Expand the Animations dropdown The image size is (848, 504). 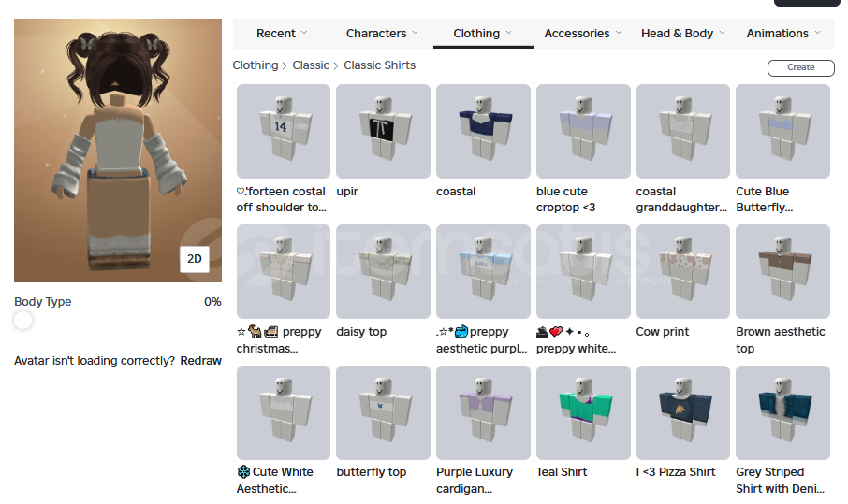(783, 34)
